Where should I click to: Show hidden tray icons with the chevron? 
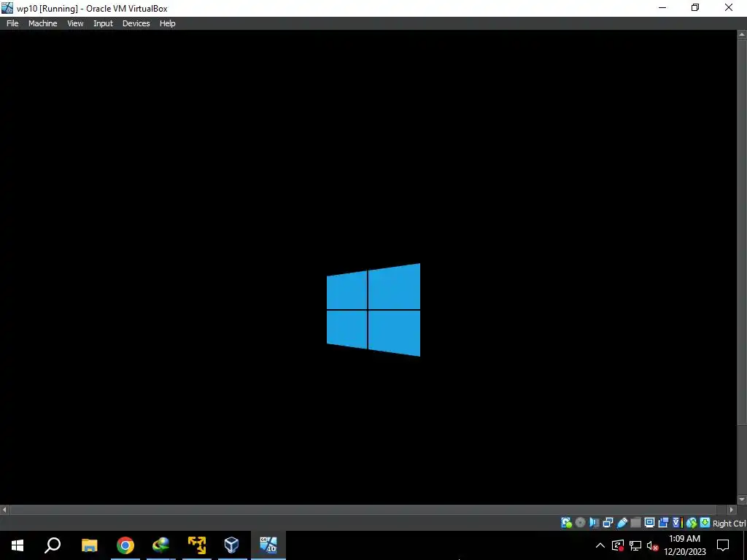[600, 545]
